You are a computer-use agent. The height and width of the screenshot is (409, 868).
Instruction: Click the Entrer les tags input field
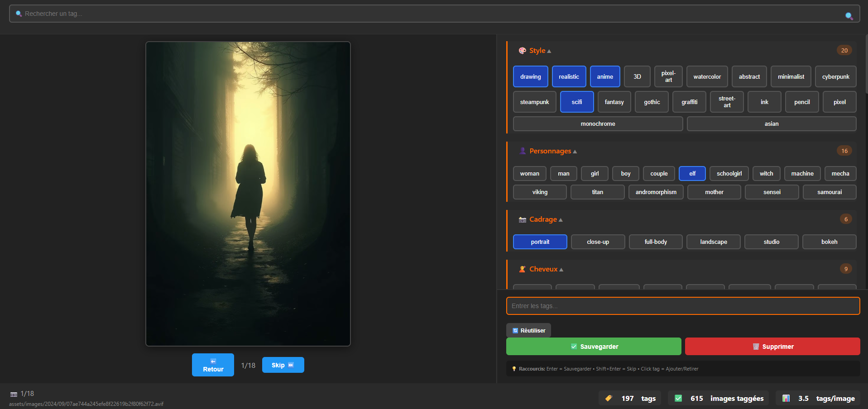pos(683,306)
